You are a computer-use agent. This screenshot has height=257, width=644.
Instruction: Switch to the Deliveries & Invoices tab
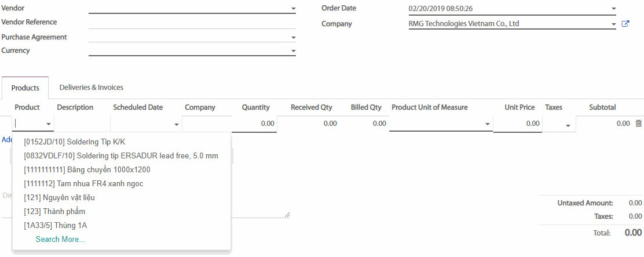pyautogui.click(x=92, y=88)
